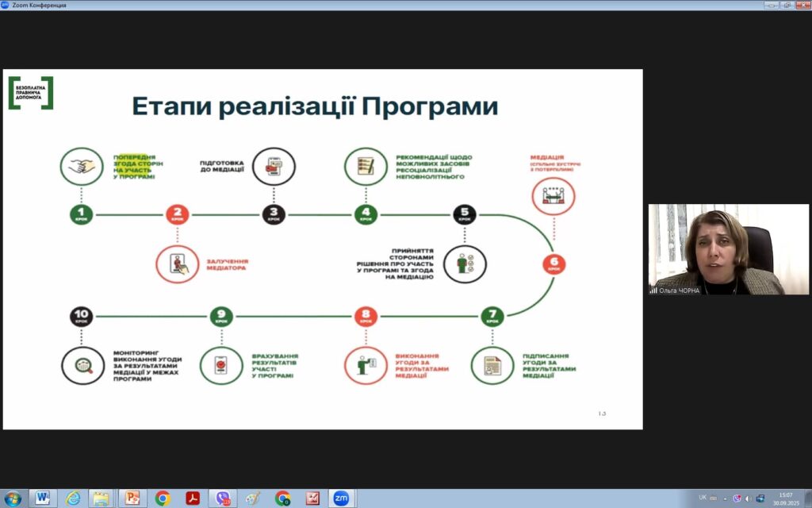Image resolution: width=812 pixels, height=508 pixels.
Task: Select the participant video of Ольга ЧОРНА
Action: point(728,249)
